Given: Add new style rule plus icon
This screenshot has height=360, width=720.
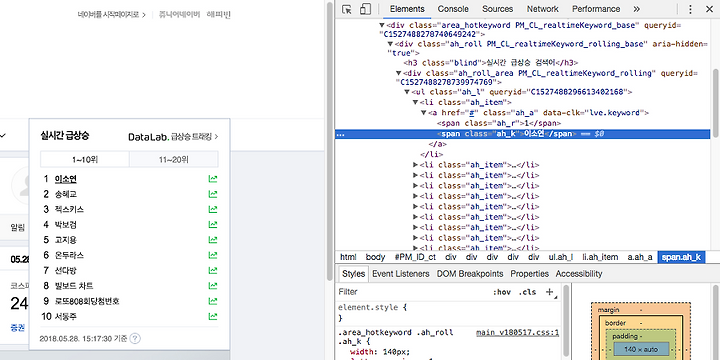Looking at the screenshot, I should (549, 292).
